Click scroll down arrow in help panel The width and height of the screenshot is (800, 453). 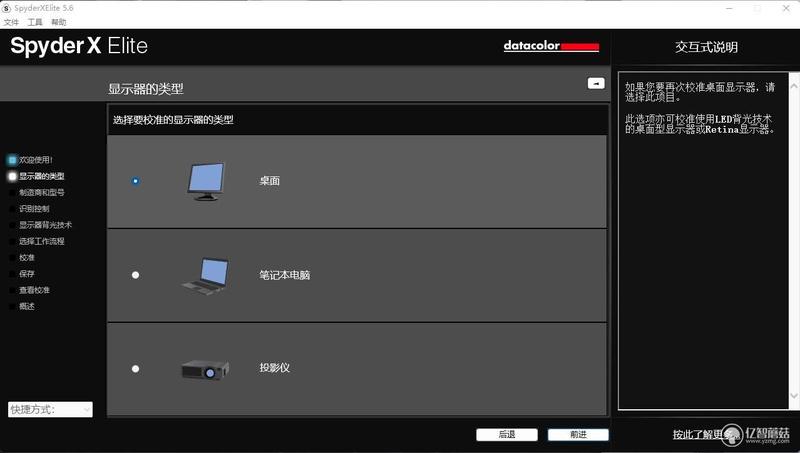pos(794,396)
